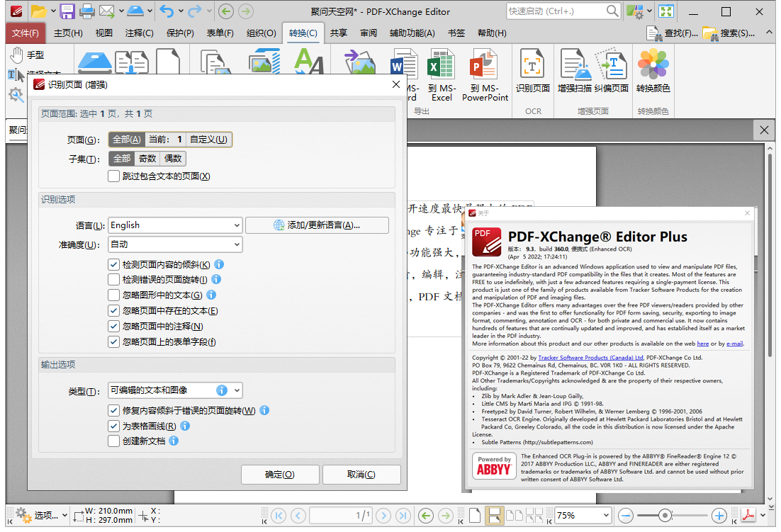Open the 准确度 自动 dropdown
The width and height of the screenshot is (781, 532).
pos(175,244)
